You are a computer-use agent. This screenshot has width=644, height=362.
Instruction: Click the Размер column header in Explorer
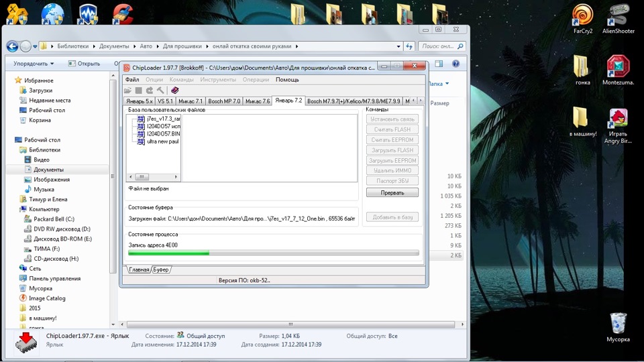coord(439,103)
